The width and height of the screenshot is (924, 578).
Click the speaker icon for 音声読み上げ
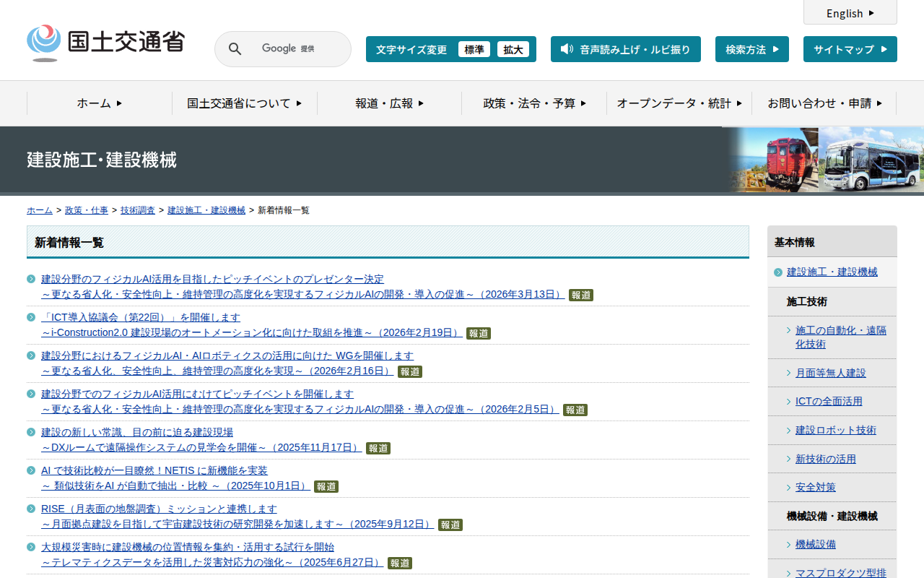[x=567, y=49]
